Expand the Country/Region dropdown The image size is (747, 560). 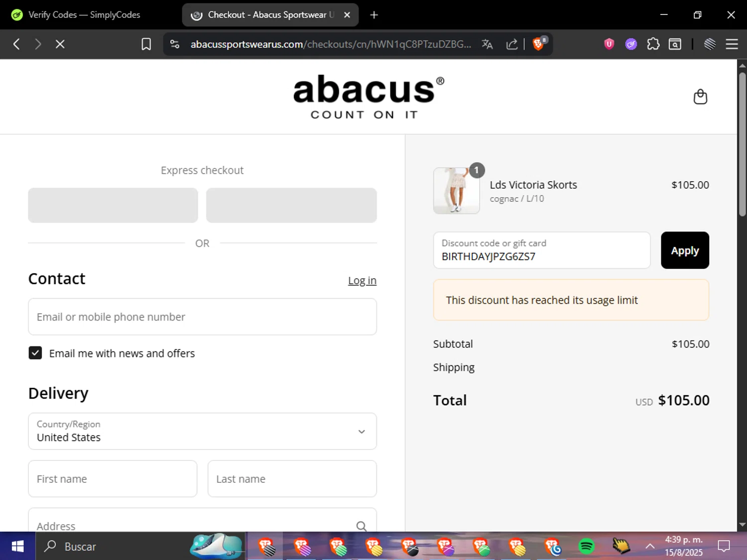(202, 431)
